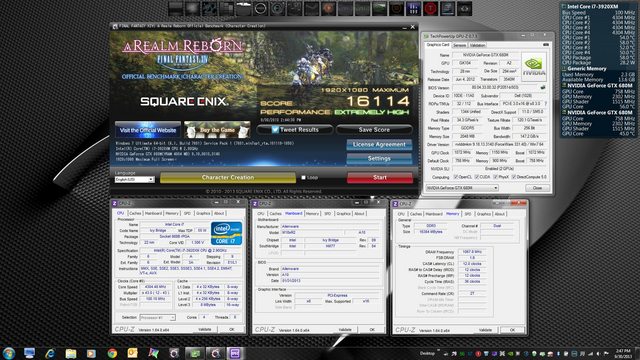The height and width of the screenshot is (360, 640).
Task: Click the BIOS save chip icon in GPU-Z
Action: pos(542,87)
